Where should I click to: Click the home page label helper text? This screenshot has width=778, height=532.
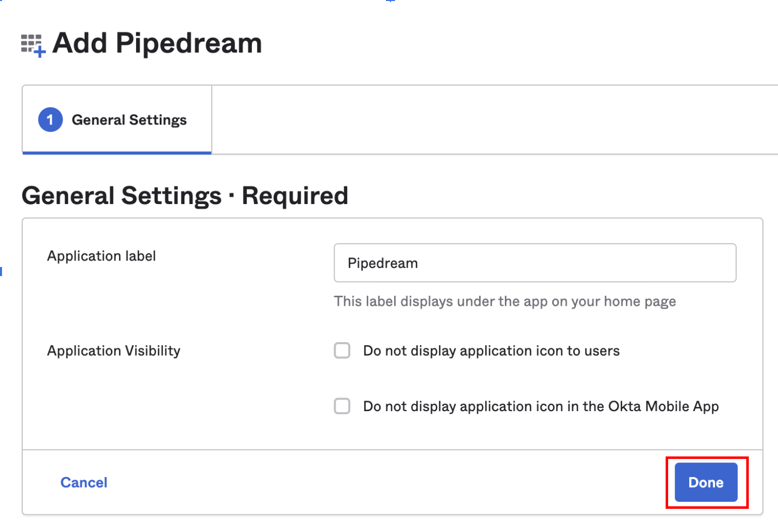coord(504,301)
